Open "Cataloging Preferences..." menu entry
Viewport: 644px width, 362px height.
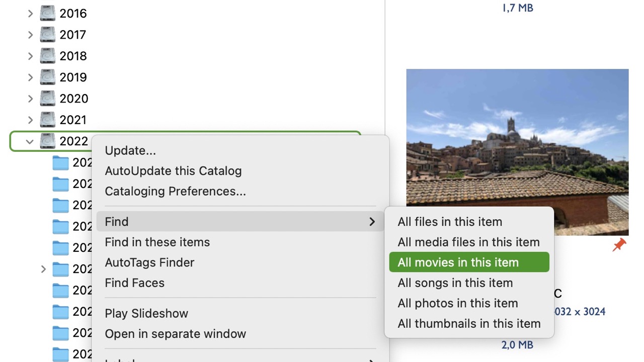(175, 191)
